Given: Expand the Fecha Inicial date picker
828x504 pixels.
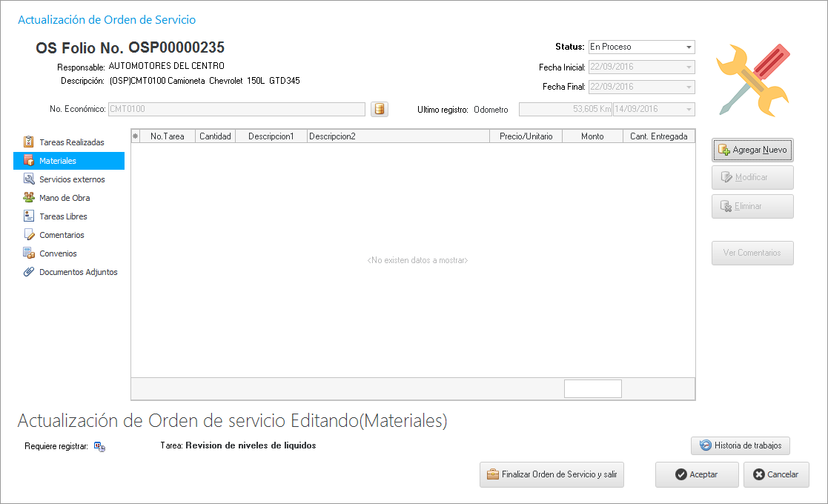Looking at the screenshot, I should 689,67.
